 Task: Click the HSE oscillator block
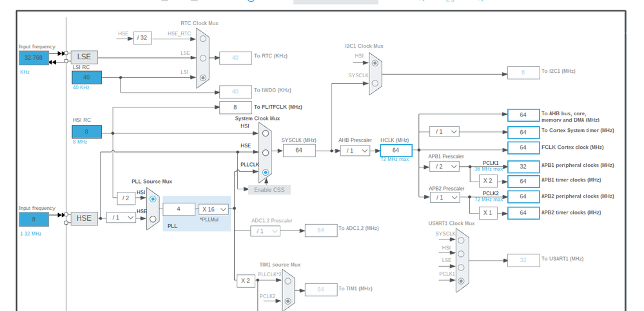click(x=84, y=218)
